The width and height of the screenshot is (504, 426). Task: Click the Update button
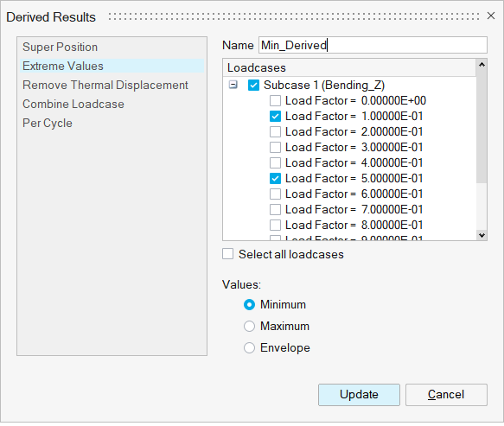coord(359,394)
